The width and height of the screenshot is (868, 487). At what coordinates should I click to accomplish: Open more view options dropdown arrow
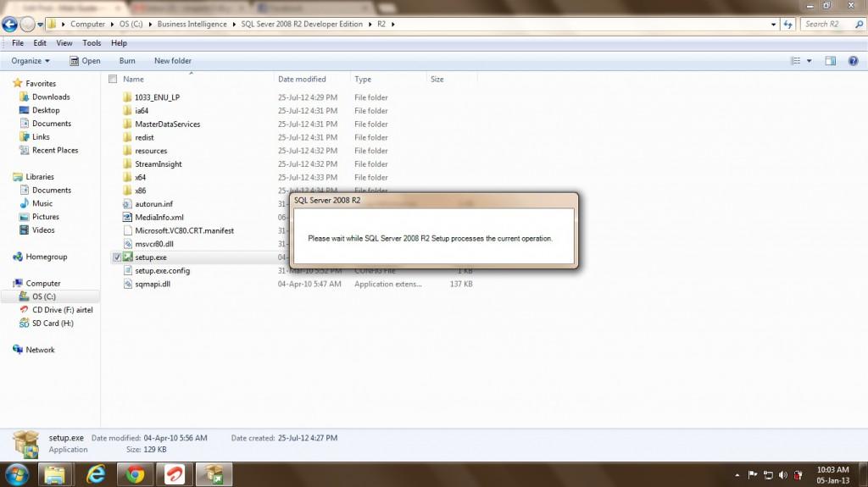coord(810,61)
